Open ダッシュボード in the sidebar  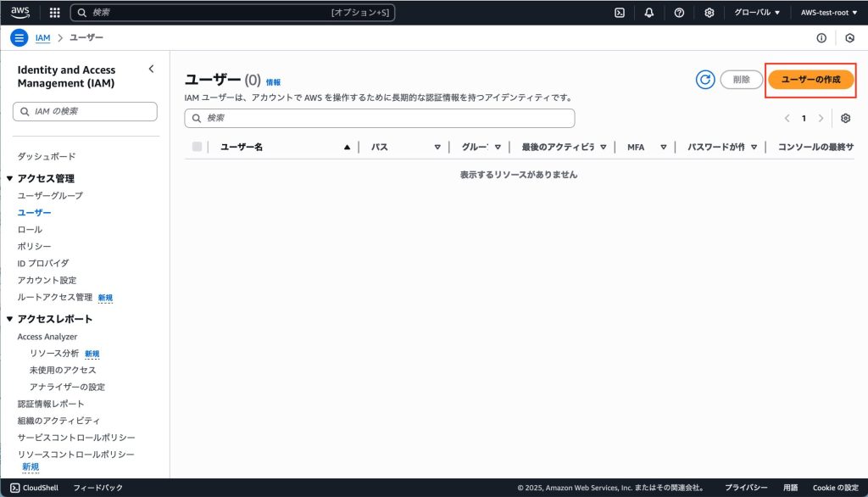pyautogui.click(x=47, y=156)
